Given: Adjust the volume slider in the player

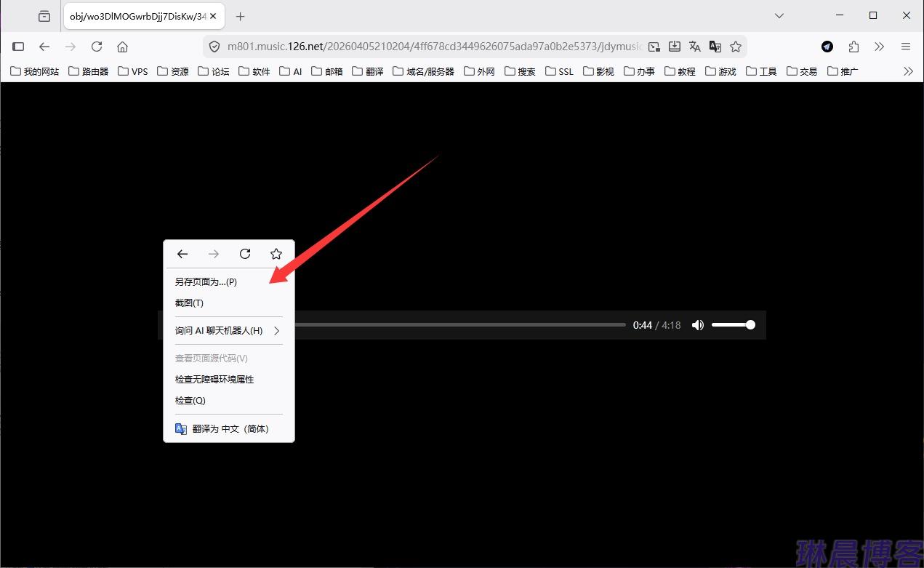Looking at the screenshot, I should (734, 325).
